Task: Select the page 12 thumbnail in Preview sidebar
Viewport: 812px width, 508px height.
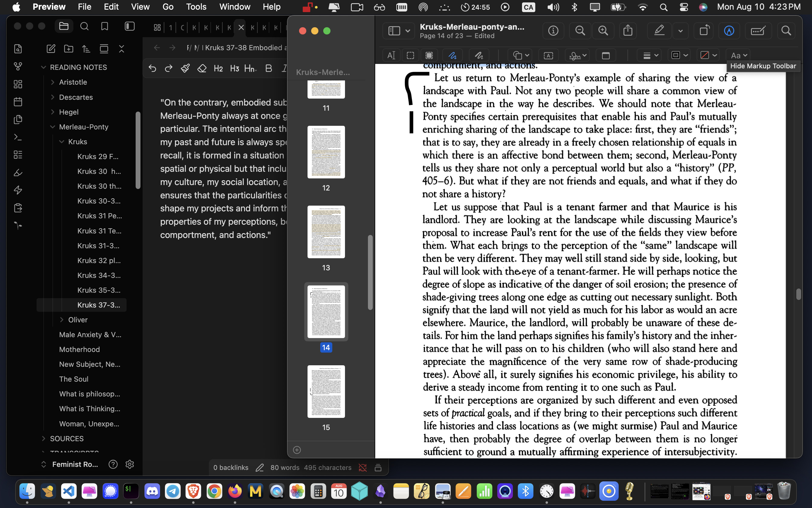Action: click(326, 152)
